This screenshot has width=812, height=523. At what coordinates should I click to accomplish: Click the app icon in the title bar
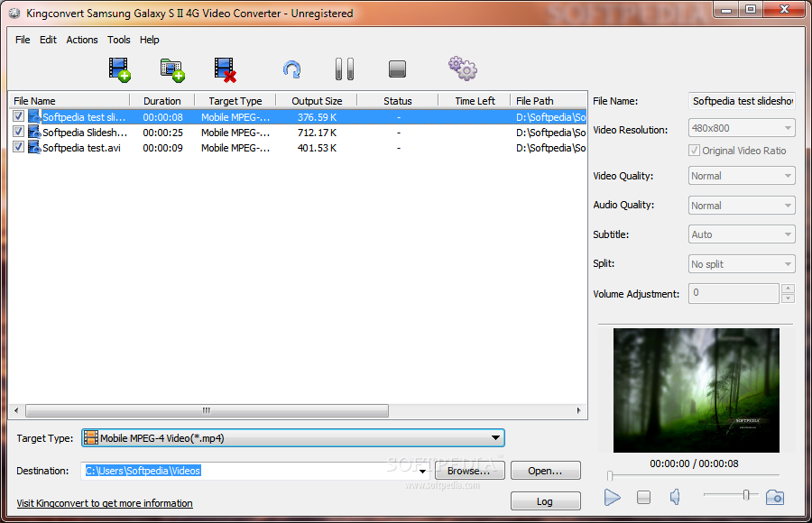(x=14, y=14)
